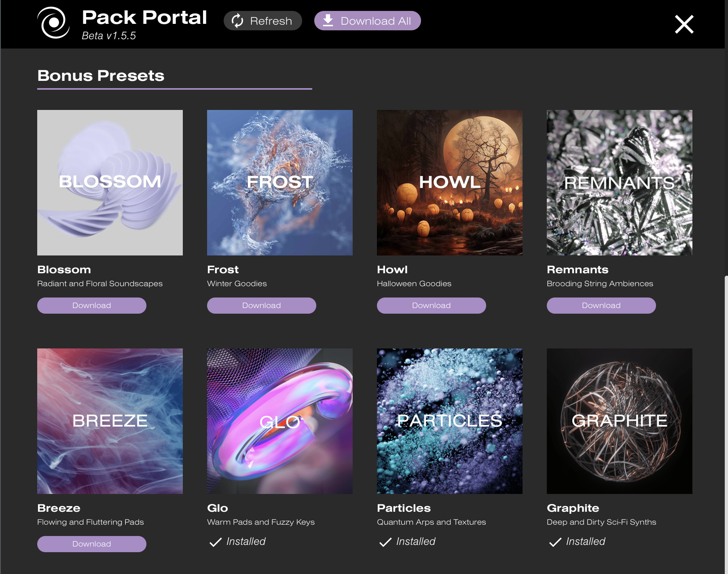The height and width of the screenshot is (574, 728).
Task: Click the Remnants pack title
Action: click(x=578, y=270)
